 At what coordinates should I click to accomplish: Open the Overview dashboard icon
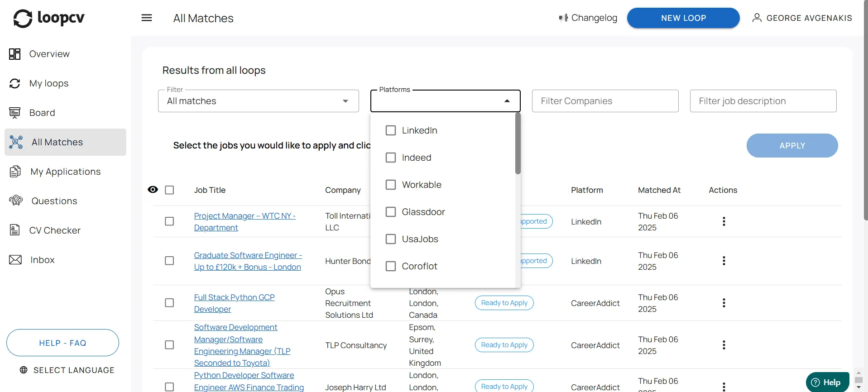15,54
